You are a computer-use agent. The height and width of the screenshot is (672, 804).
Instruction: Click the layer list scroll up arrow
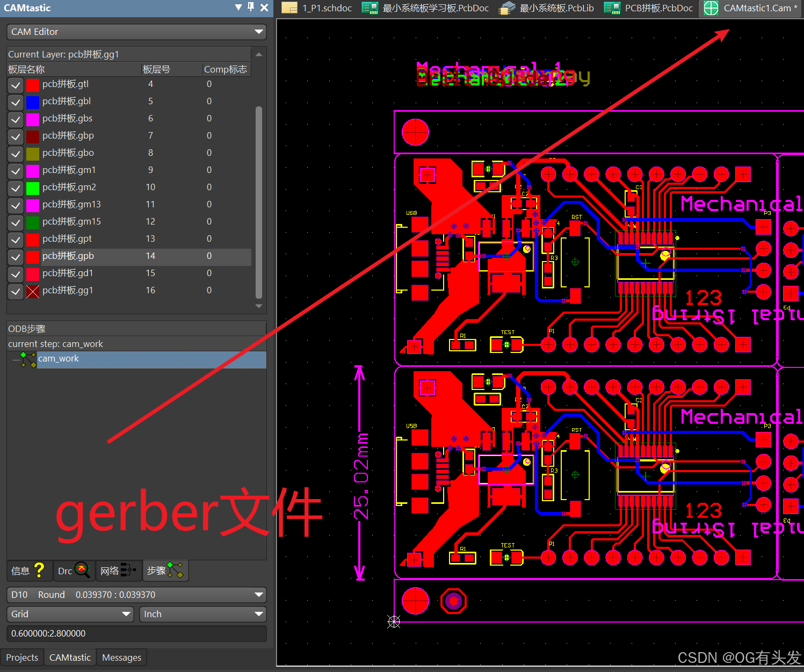[x=259, y=54]
